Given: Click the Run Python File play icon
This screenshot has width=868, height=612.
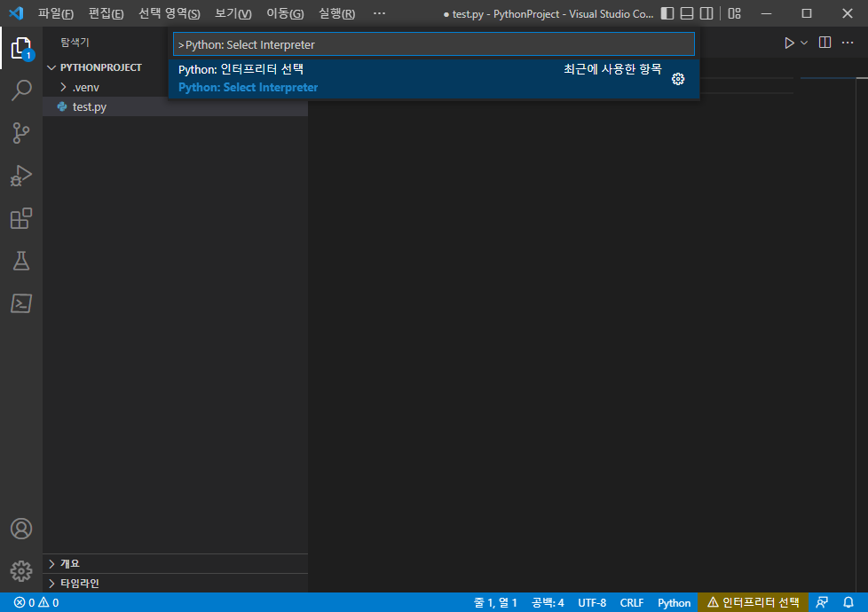Looking at the screenshot, I should [789, 43].
